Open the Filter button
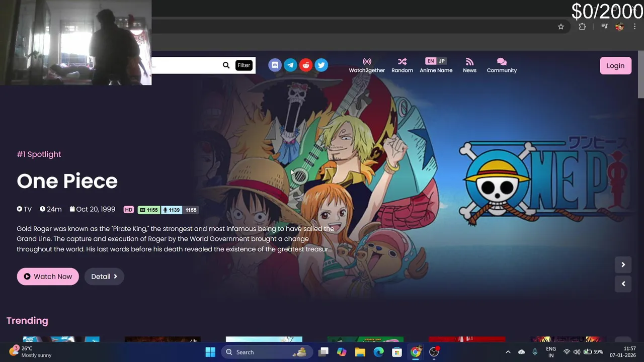The width and height of the screenshot is (644, 362). 244,65
